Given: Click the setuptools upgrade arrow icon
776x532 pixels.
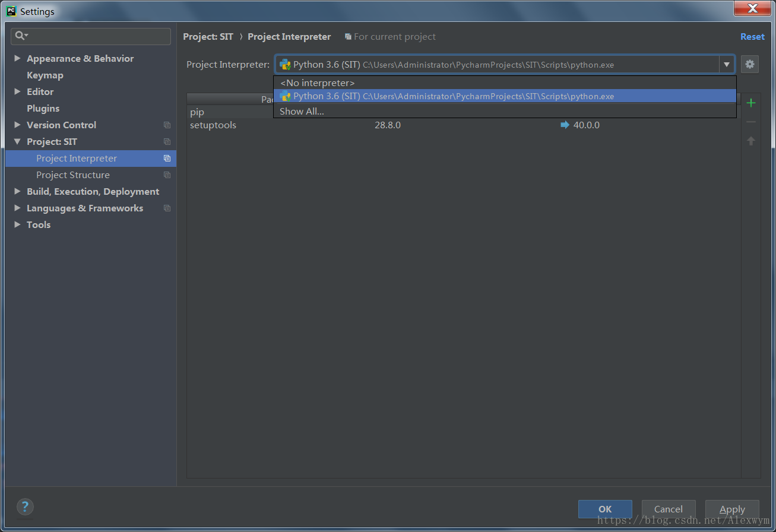Looking at the screenshot, I should point(565,125).
